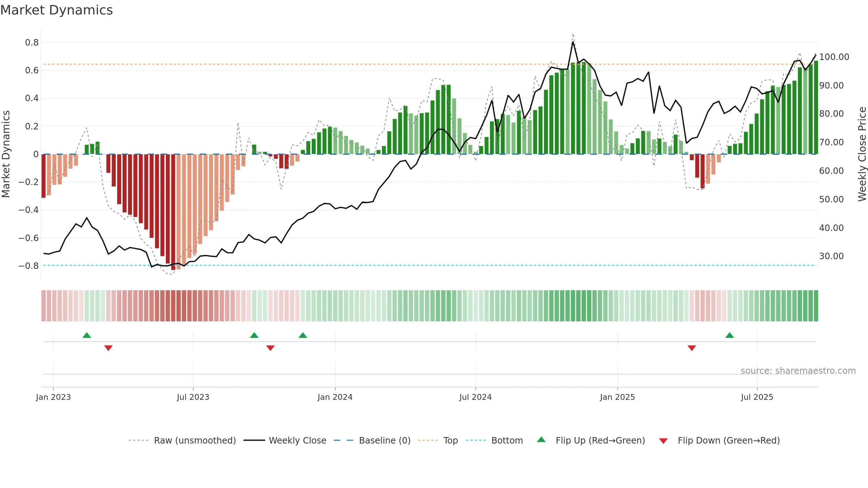Image resolution: width=868 pixels, height=488 pixels.
Task: Click the Jul 2023 axis label
Action: tap(193, 397)
